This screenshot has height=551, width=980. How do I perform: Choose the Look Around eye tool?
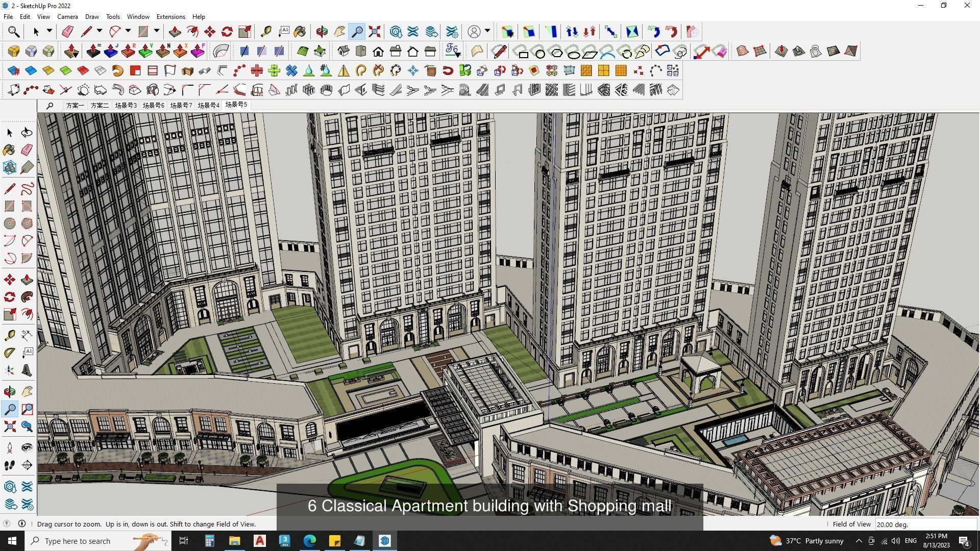pyautogui.click(x=27, y=448)
